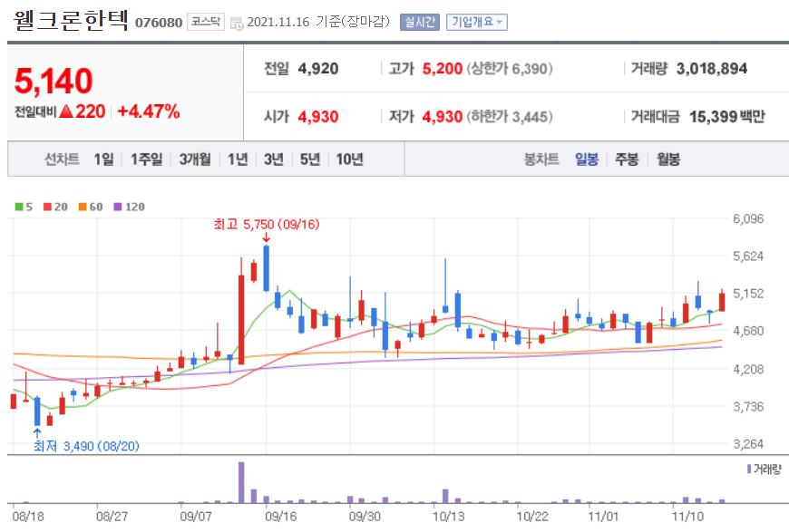Viewport: 789px width, 532px height.
Task: Click the 최저 3,490 (08/20) annotation
Action: click(x=86, y=446)
